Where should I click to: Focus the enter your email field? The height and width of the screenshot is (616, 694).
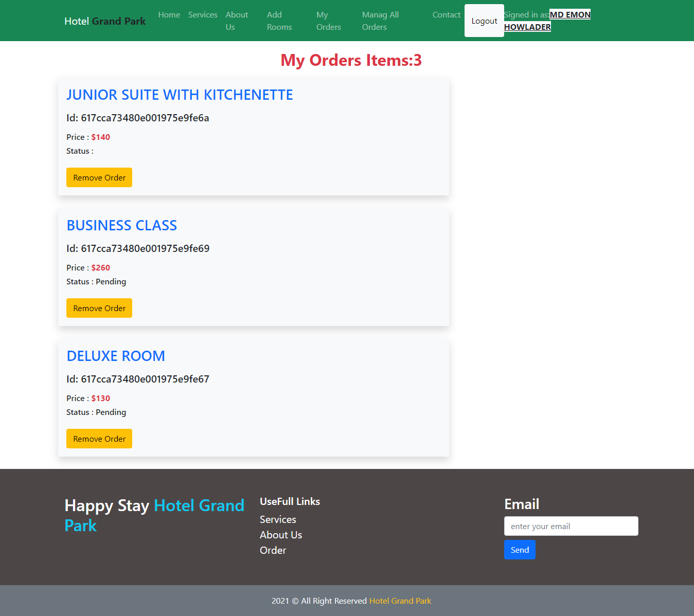[x=571, y=526]
